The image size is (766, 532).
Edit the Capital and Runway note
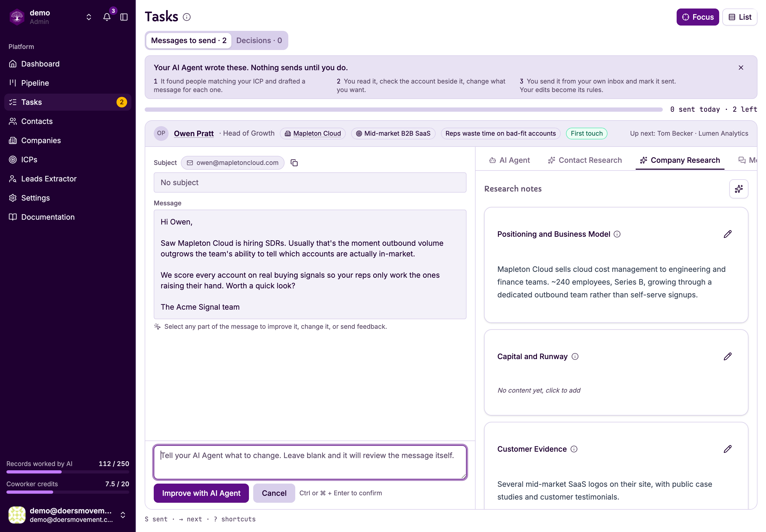coord(728,356)
